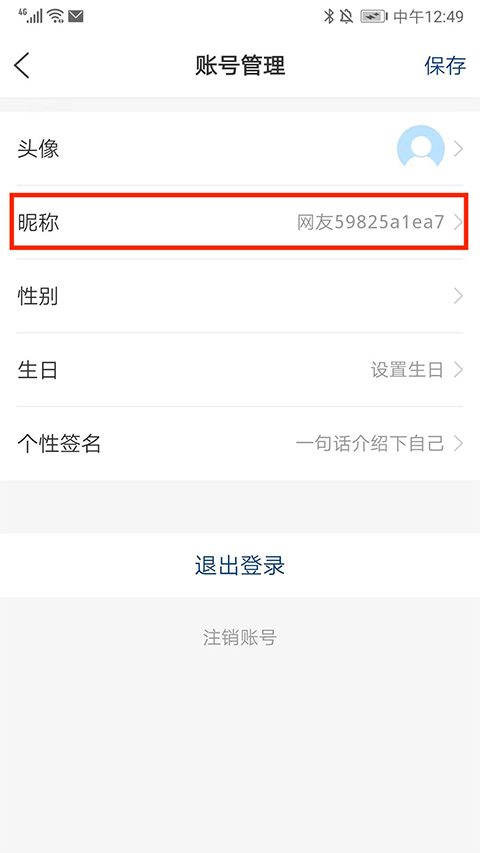
Task: Save changes with the 保存 button
Action: point(445,66)
